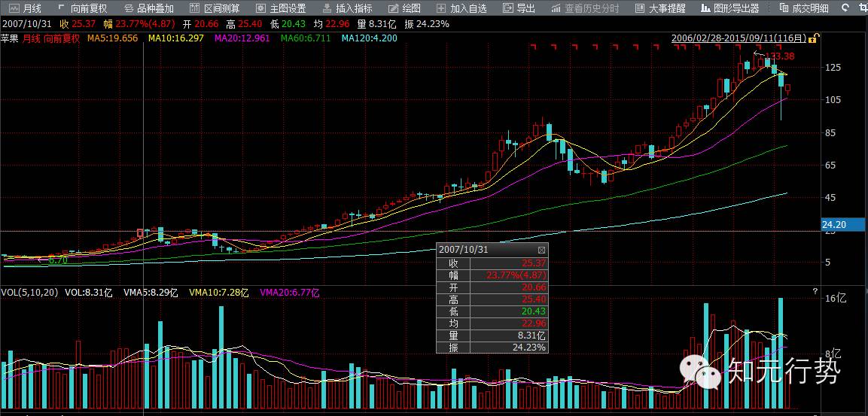868x416 pixels.
Task: Click the VOL:8.31亿 volume value label
Action: (89, 293)
